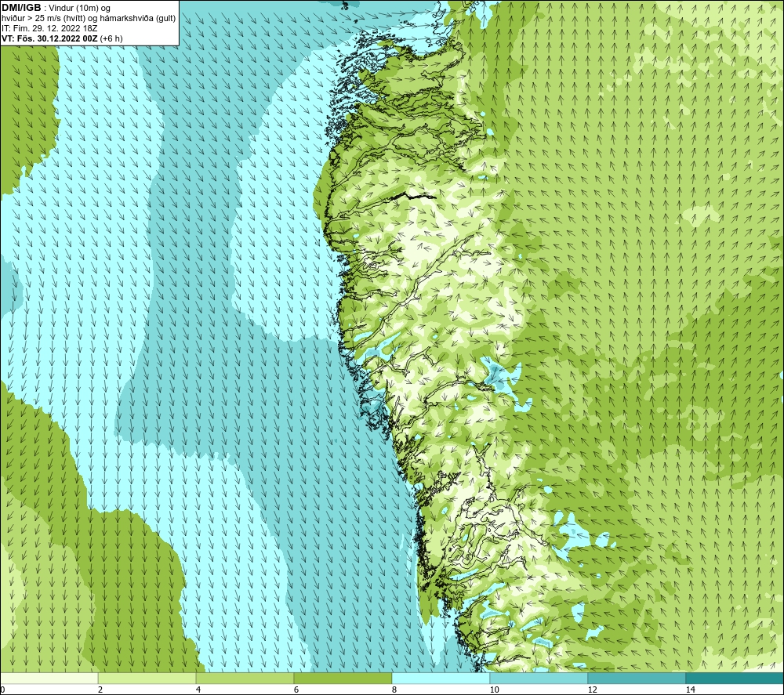Click the scale label '0'
This screenshot has height=695, width=784.
click(x=3, y=690)
